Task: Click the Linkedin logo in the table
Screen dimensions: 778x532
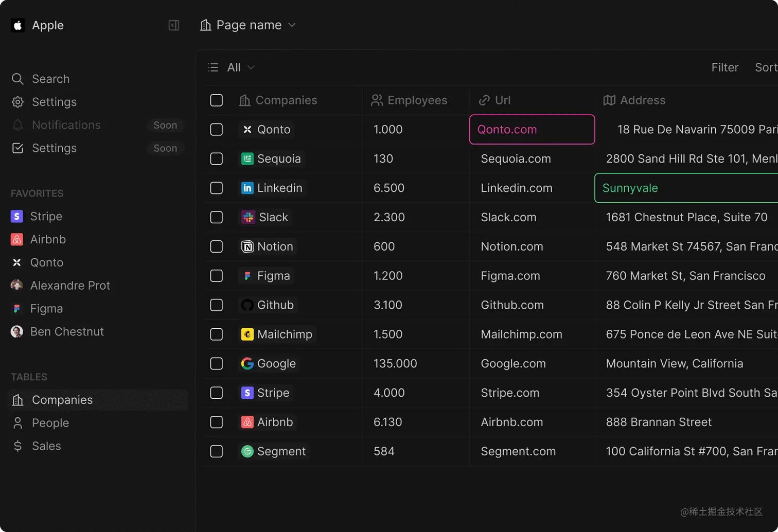Action: tap(247, 188)
